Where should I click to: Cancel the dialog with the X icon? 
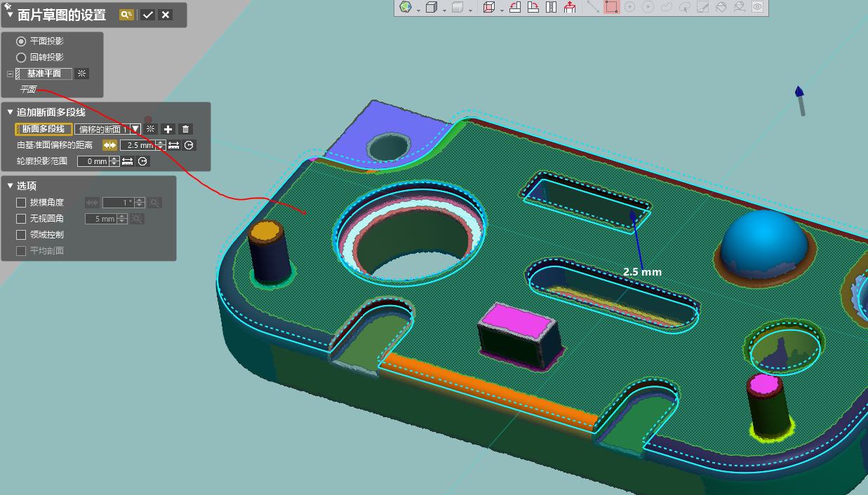tap(166, 15)
